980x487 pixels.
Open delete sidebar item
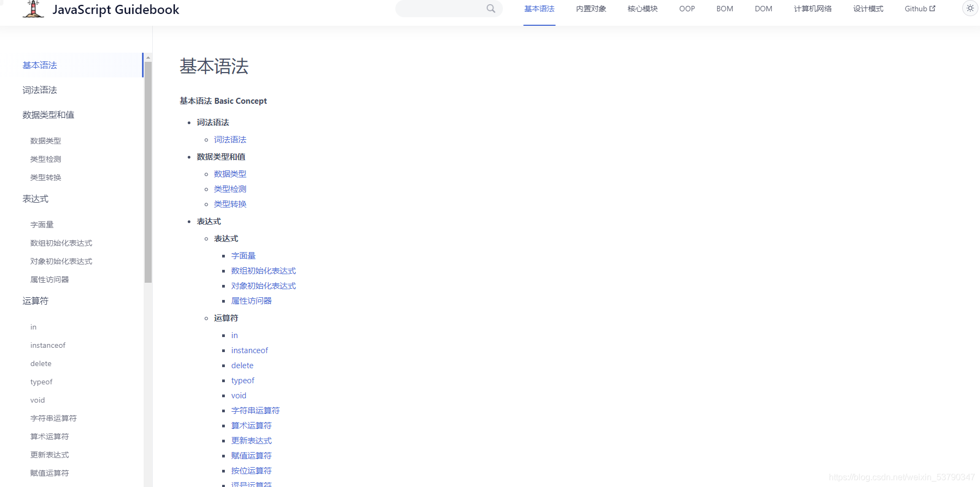click(x=41, y=363)
